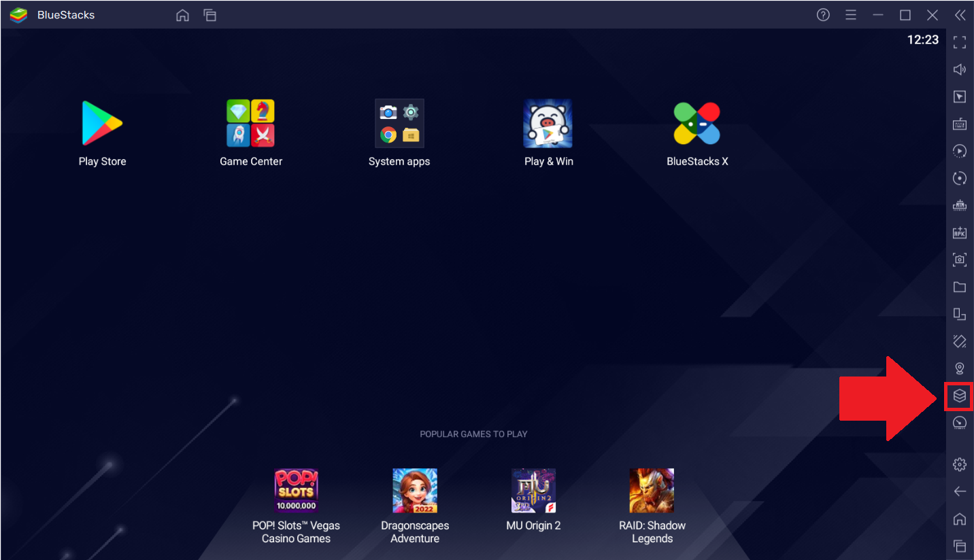This screenshot has height=560, width=974.
Task: Toggle the lock cursor icon in sidebar
Action: (x=960, y=97)
